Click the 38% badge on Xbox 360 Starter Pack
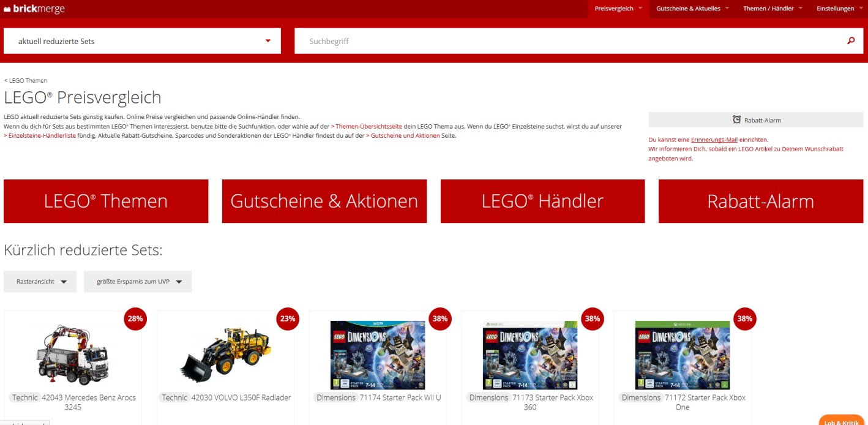 593,318
